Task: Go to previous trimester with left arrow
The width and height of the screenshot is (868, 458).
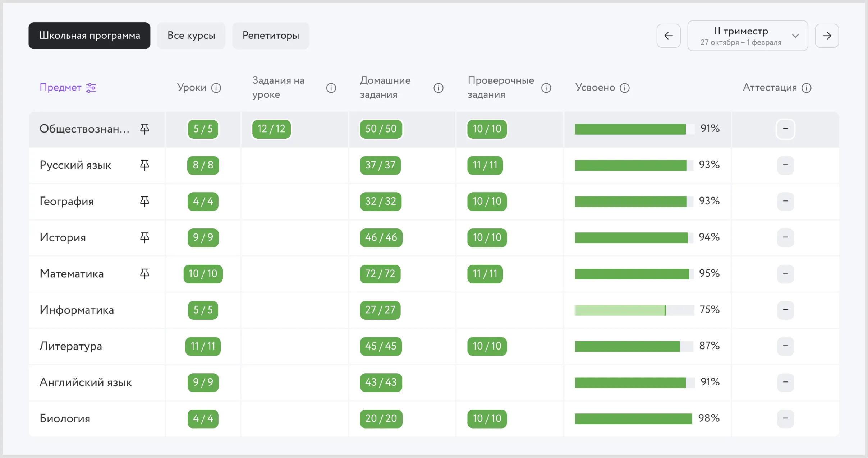Action: point(668,36)
